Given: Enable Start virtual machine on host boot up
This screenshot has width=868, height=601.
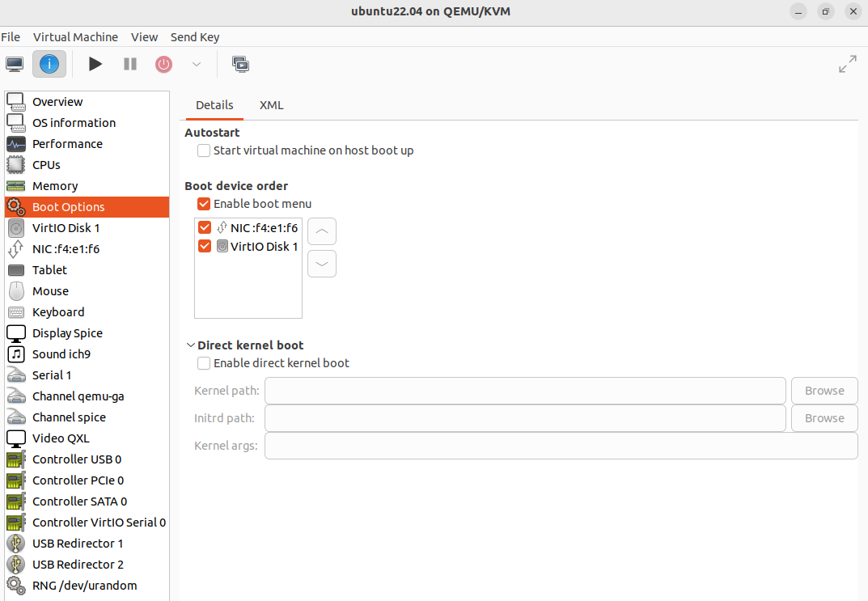Looking at the screenshot, I should pyautogui.click(x=204, y=150).
